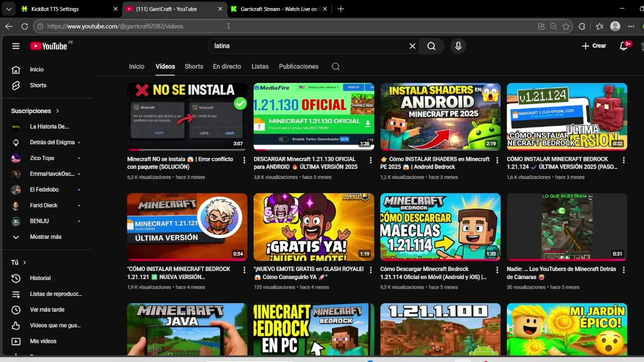Open options for 'Nadie: Los YouTubers' video

(623, 270)
